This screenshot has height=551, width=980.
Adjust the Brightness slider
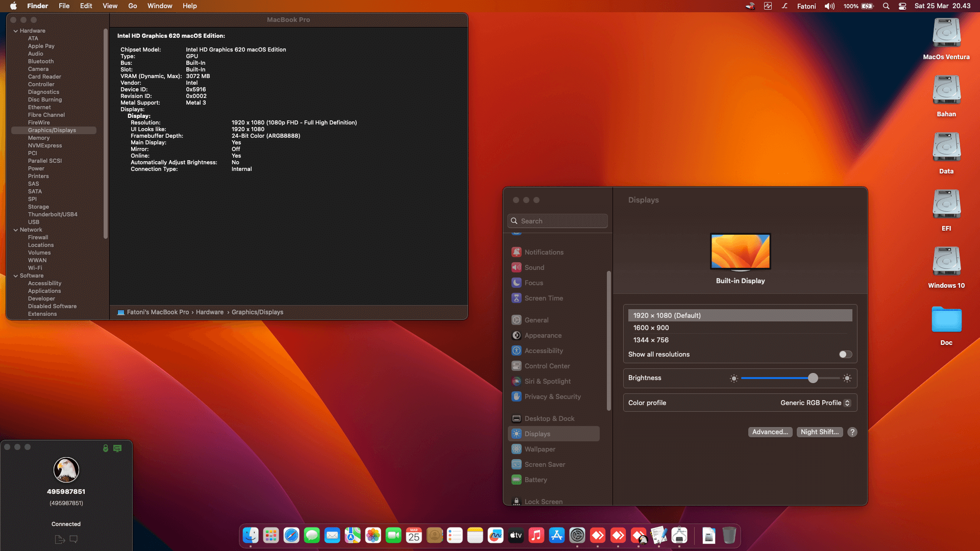pyautogui.click(x=813, y=378)
